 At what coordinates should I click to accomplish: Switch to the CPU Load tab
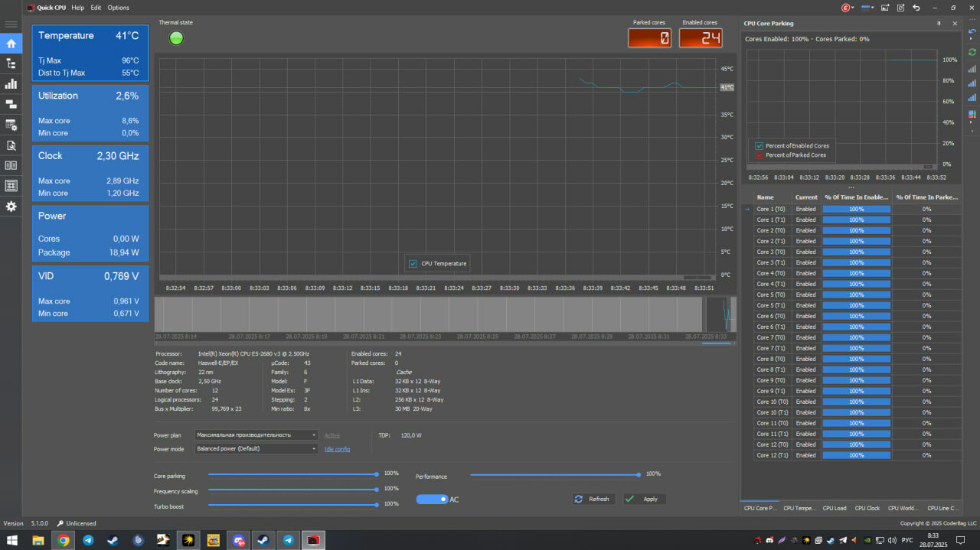pyautogui.click(x=835, y=508)
